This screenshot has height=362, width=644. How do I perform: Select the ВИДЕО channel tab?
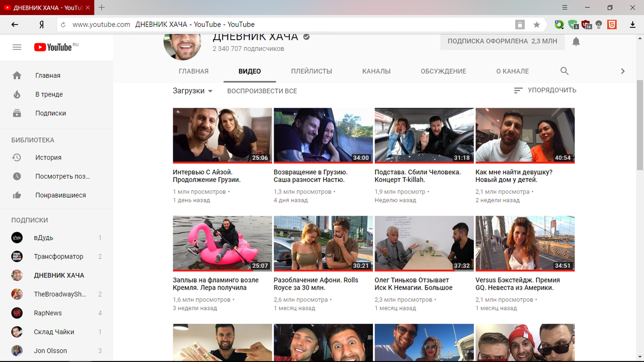(x=250, y=71)
